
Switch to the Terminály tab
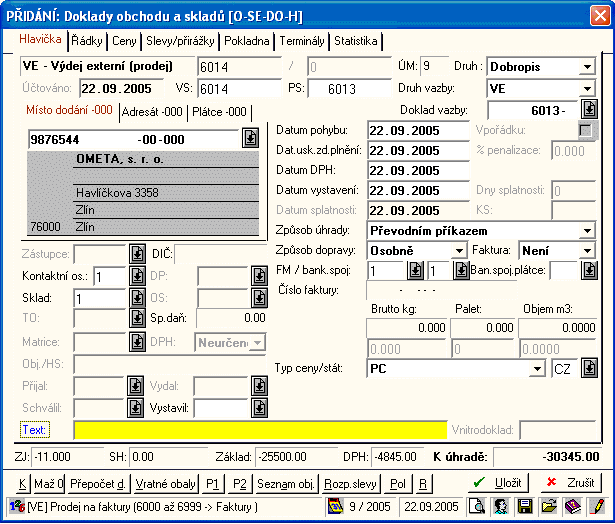point(302,41)
